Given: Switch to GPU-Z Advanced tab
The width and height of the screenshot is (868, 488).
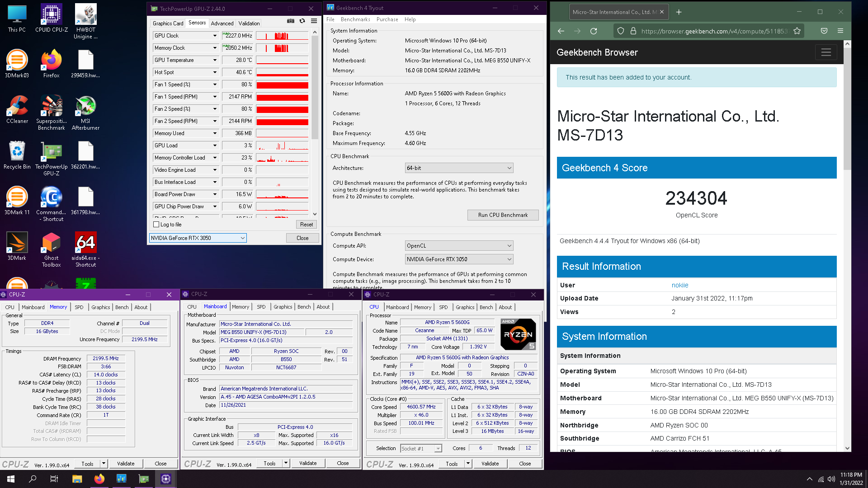Looking at the screenshot, I should click(x=222, y=23).
